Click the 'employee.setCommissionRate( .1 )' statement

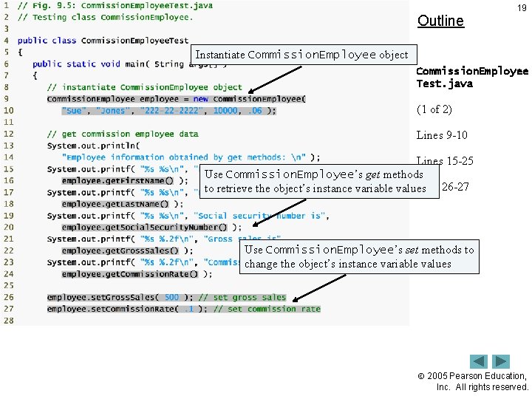(127, 309)
